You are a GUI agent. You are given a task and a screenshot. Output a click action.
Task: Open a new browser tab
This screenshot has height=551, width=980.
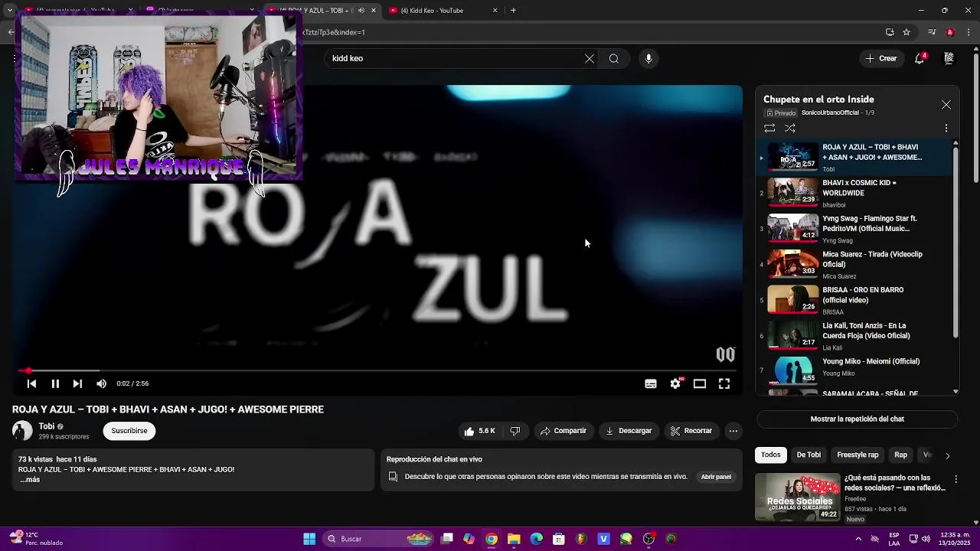(x=513, y=11)
